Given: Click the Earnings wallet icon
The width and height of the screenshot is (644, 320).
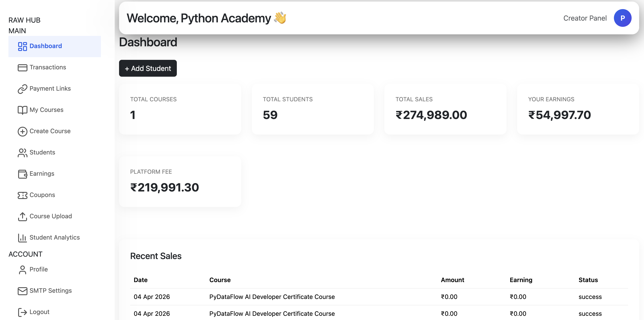Looking at the screenshot, I should 22,174.
